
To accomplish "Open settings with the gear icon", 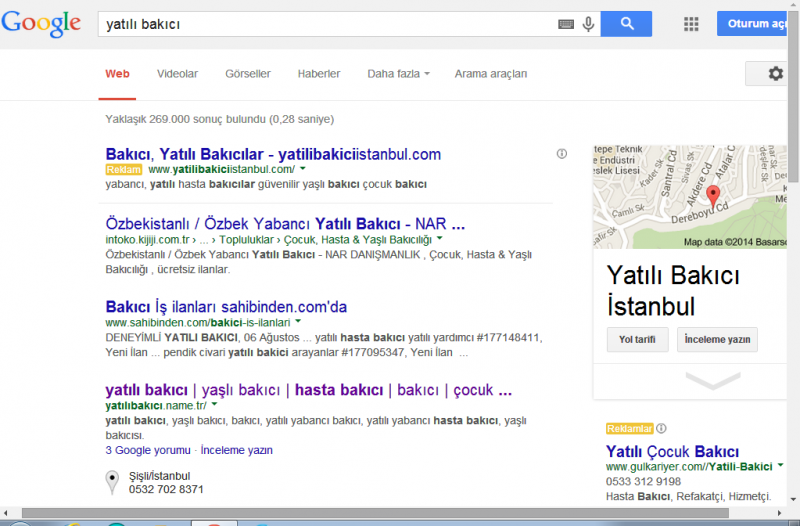I will tap(775, 74).
